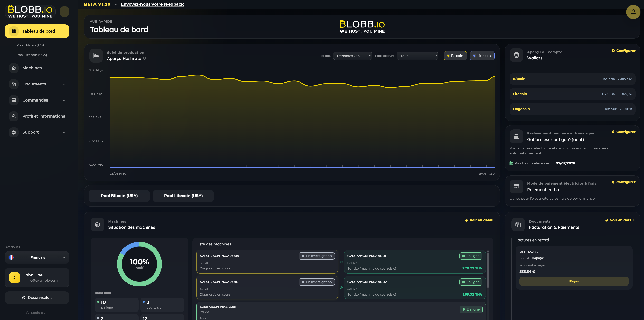The height and width of the screenshot is (320, 644).
Task: Click the French flag icon in the language selector
Action: (11, 257)
